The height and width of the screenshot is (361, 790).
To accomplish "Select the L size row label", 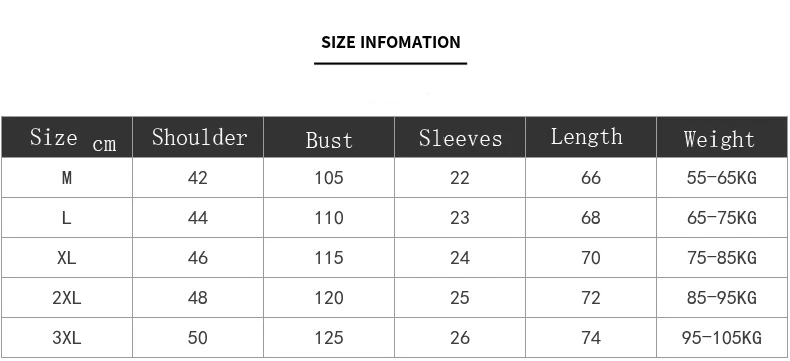I will click(67, 218).
